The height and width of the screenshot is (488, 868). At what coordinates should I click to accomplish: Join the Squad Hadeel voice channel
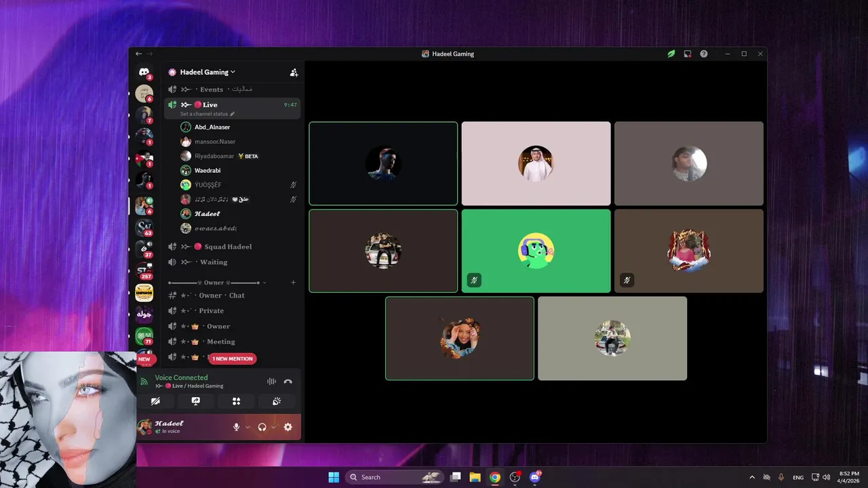coord(233,247)
